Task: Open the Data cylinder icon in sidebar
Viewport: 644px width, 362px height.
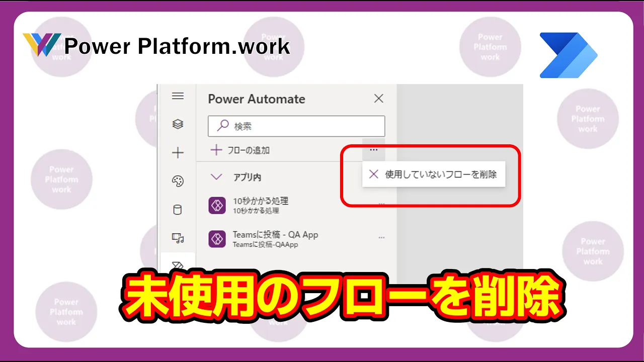Action: (178, 210)
